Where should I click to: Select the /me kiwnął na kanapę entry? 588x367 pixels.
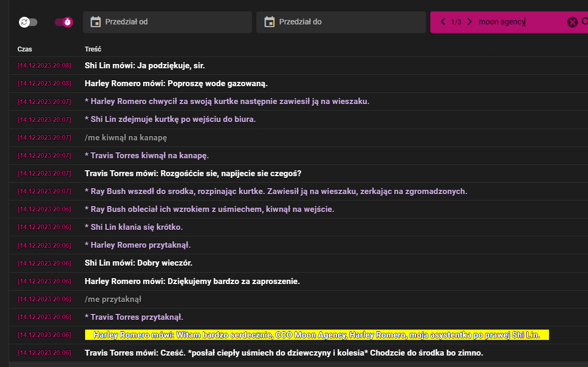126,138
